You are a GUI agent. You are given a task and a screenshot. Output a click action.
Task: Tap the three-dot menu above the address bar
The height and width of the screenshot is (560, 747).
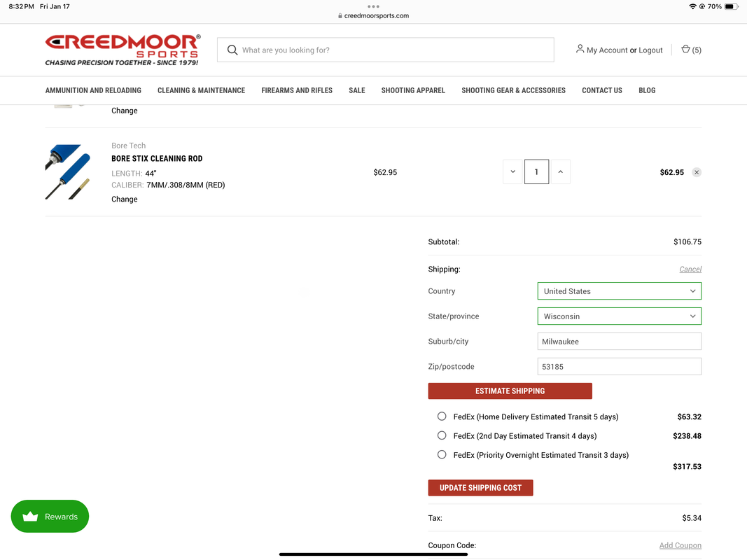(x=374, y=7)
